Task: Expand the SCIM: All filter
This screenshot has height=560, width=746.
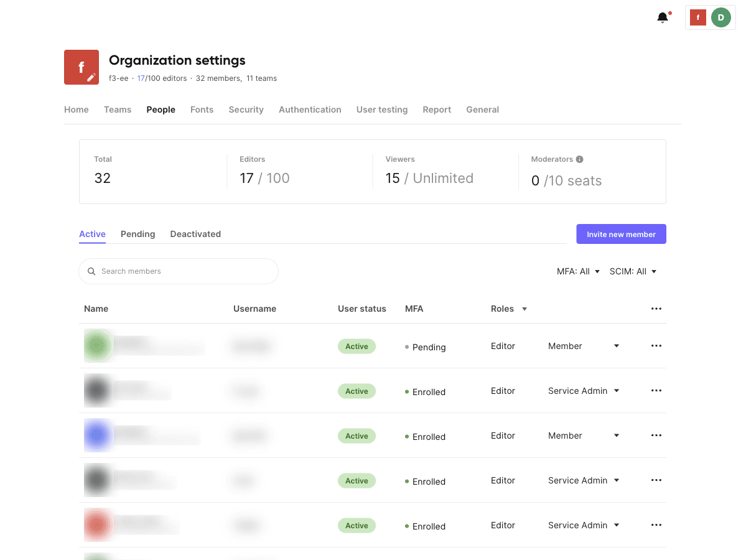Action: tap(633, 272)
